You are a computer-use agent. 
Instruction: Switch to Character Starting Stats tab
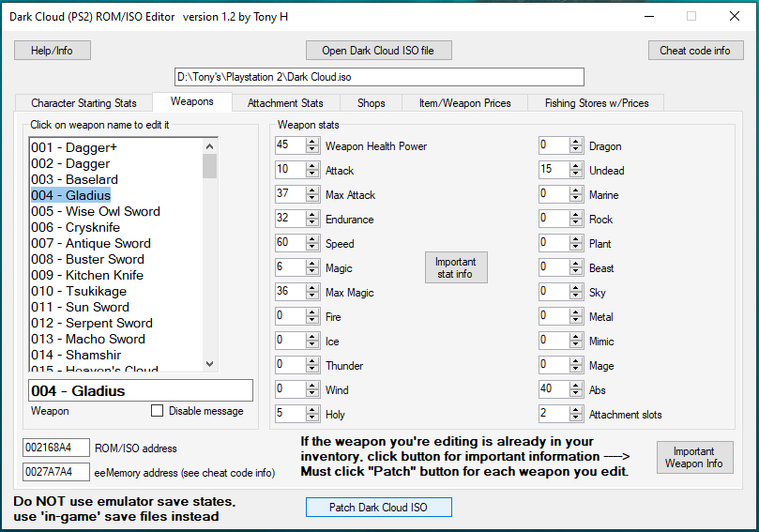[83, 103]
